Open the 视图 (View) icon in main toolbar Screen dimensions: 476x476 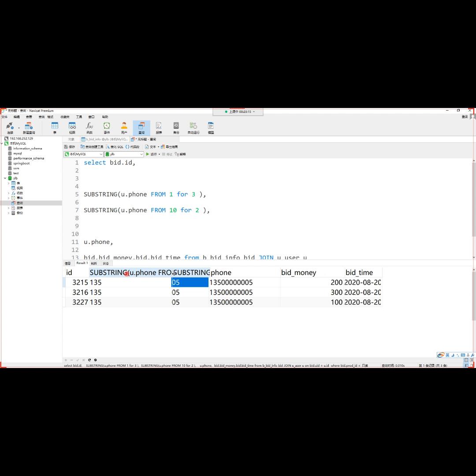tap(72, 128)
